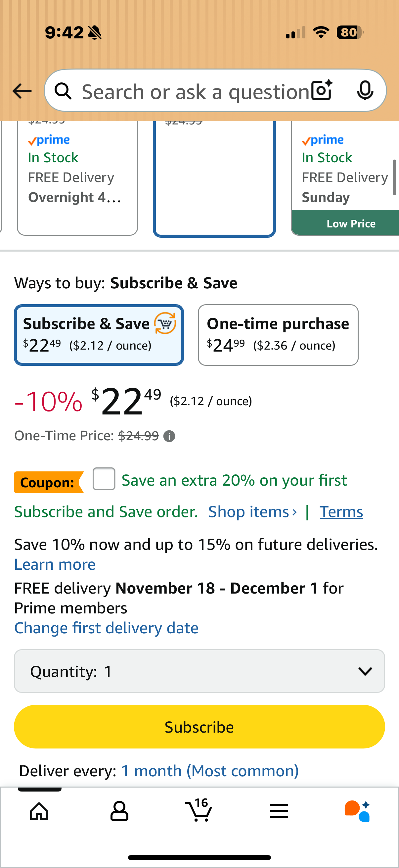
Task: Open the hamburger menu icon
Action: tap(279, 811)
